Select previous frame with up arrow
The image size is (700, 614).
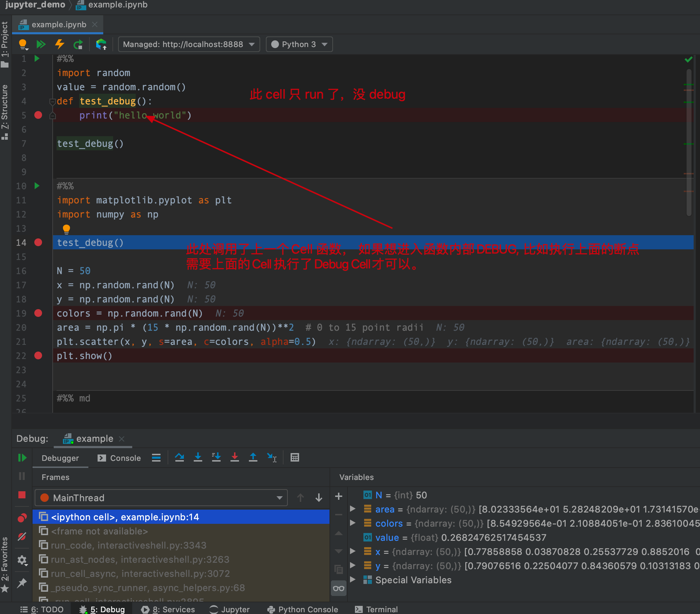point(301,498)
